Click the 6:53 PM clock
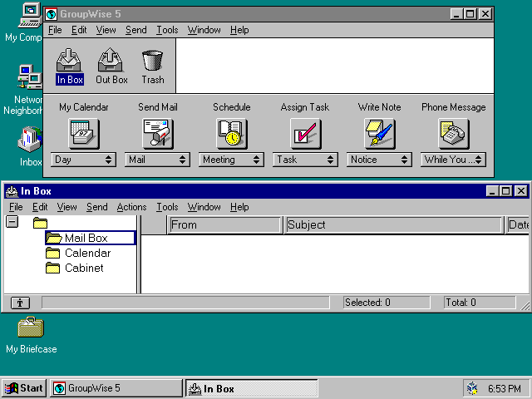532x399 pixels. pyautogui.click(x=505, y=388)
